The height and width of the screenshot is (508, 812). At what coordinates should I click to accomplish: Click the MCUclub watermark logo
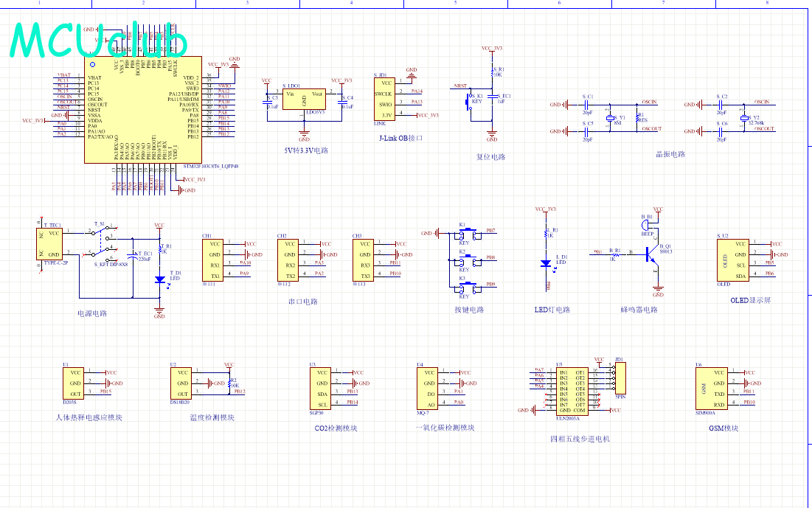coord(98,41)
